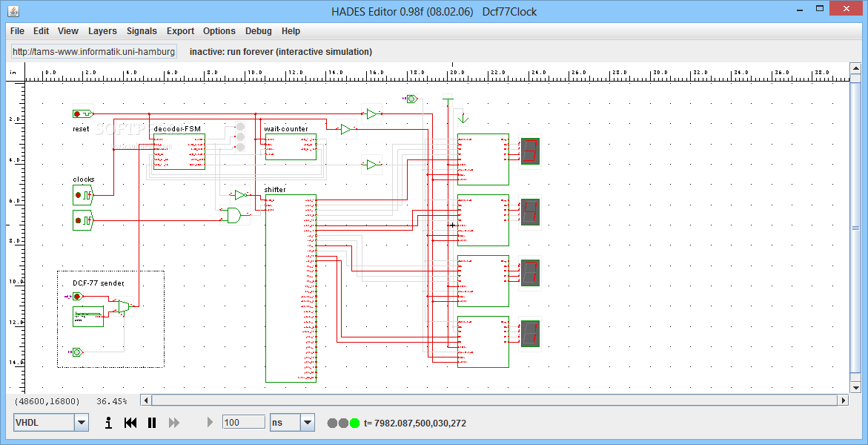Image resolution: width=868 pixels, height=445 pixels.
Task: Click the third seven-segment display
Action: click(530, 273)
